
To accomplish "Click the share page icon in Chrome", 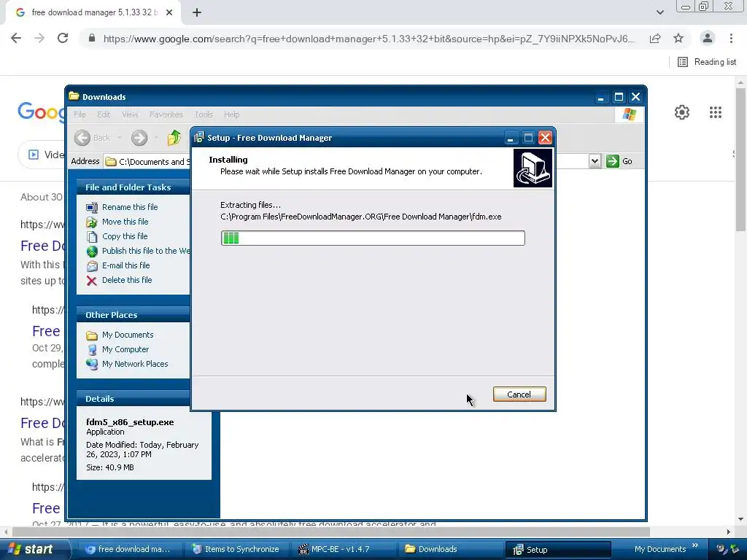I will 655,38.
